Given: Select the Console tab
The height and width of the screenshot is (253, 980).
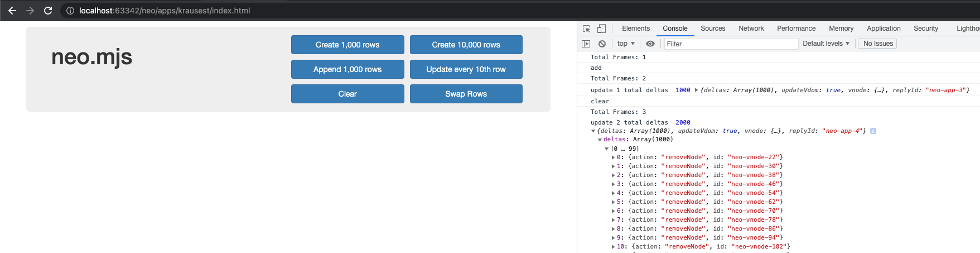Looking at the screenshot, I should [x=675, y=28].
